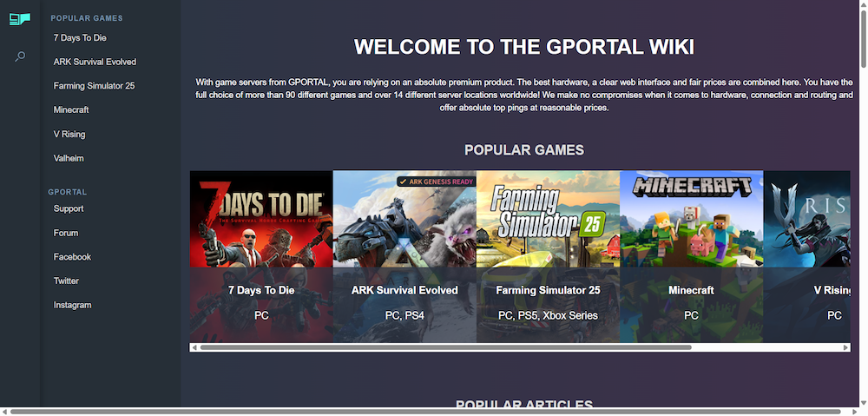
Task: Click PC, PS5, Xbox Series platform text
Action: (548, 315)
